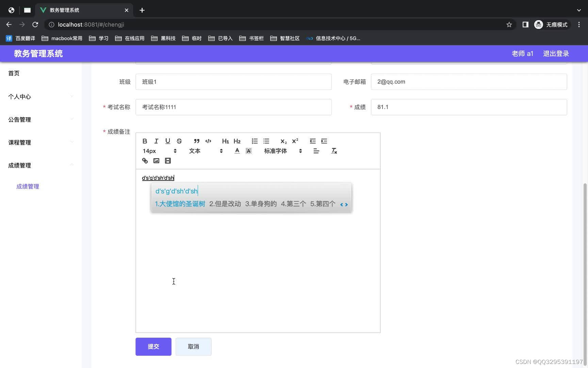Insert a code block
The width and height of the screenshot is (588, 368).
coord(208,141)
